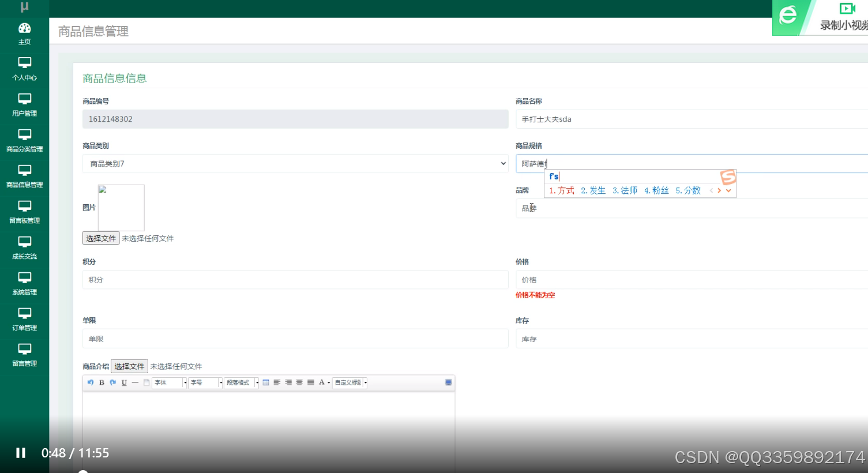
Task: Click 选择文件 button under 图片
Action: [x=101, y=238]
